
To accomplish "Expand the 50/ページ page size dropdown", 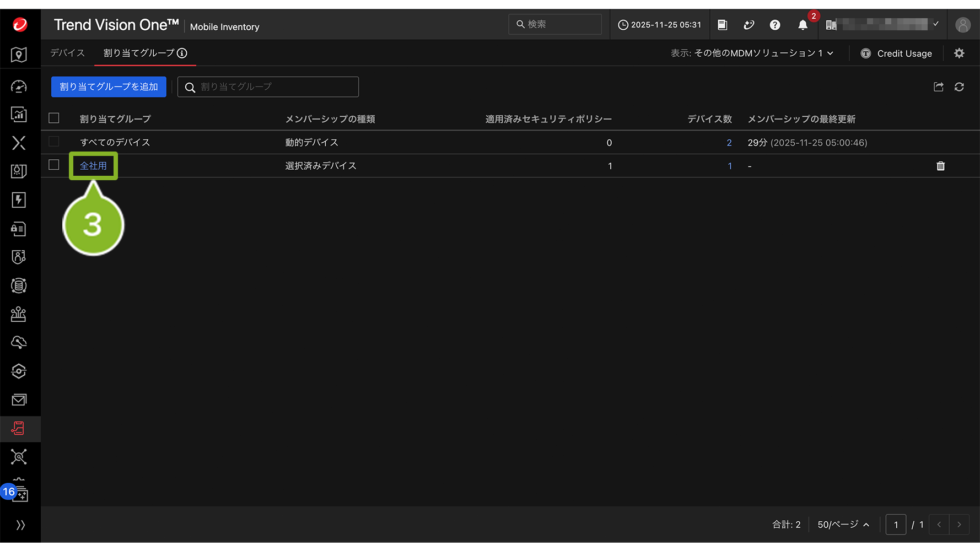I will (x=843, y=525).
